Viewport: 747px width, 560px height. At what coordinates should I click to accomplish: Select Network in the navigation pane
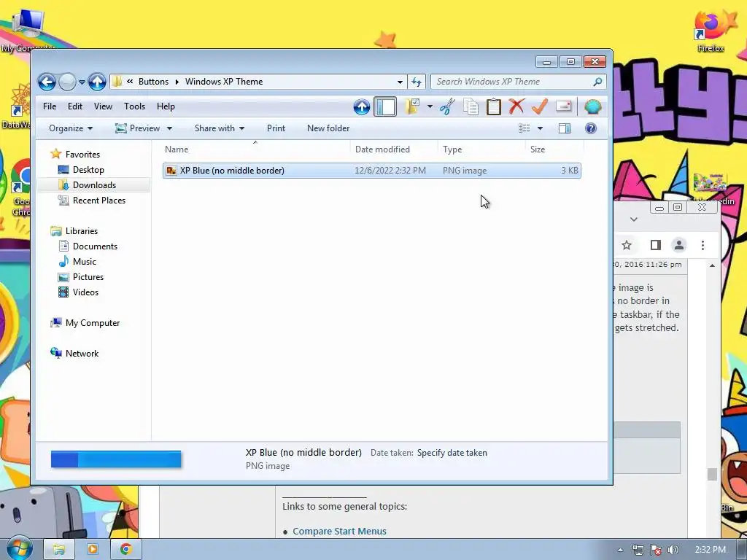82,354
